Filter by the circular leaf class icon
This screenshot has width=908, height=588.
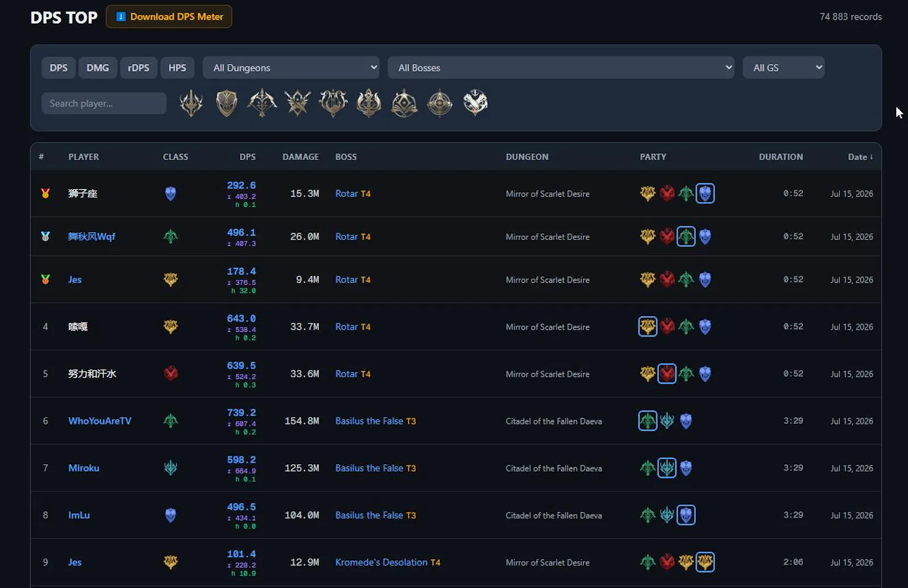[404, 103]
